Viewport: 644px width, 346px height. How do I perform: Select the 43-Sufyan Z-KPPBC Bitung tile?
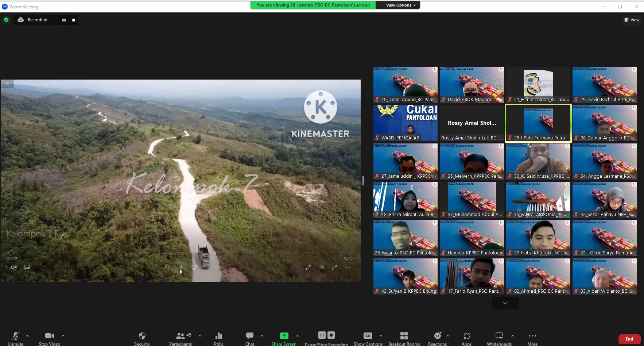[x=406, y=277]
